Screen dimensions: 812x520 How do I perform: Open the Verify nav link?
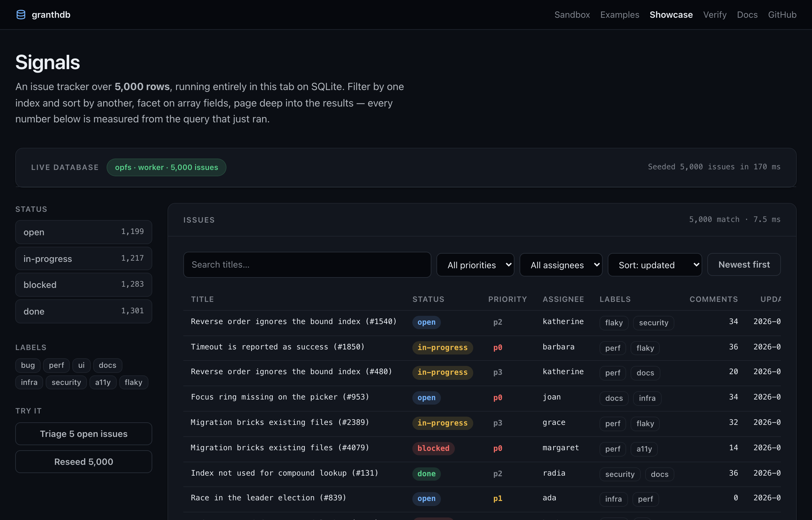click(x=714, y=15)
